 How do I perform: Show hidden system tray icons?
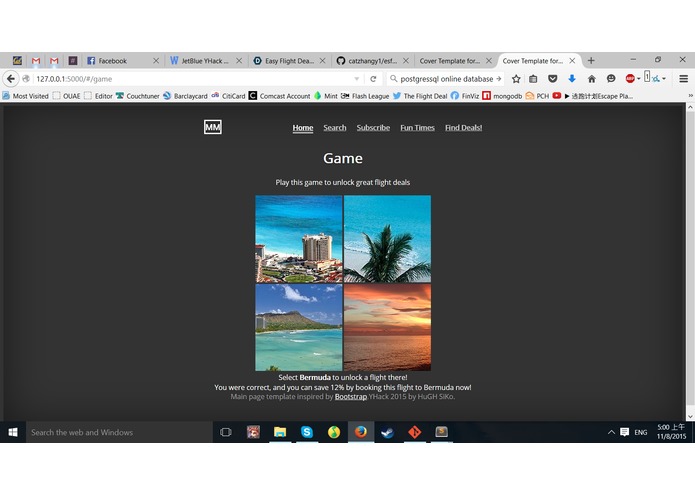point(611,432)
